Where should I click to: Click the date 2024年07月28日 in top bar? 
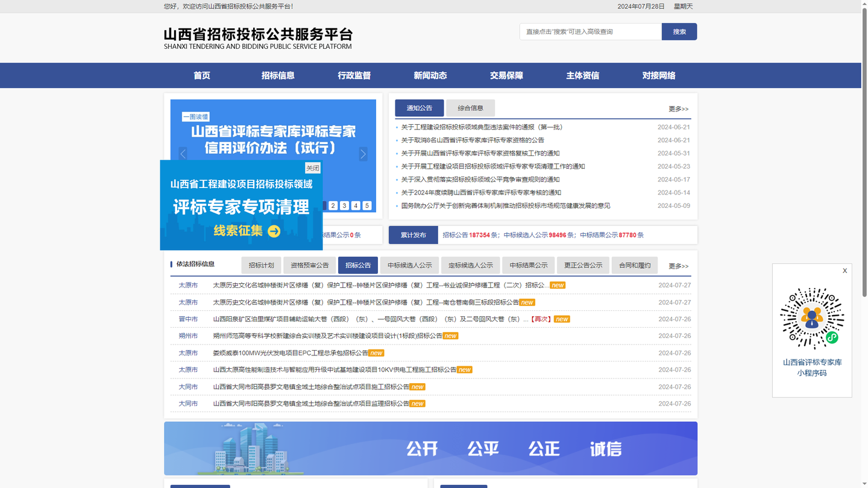[x=641, y=6]
